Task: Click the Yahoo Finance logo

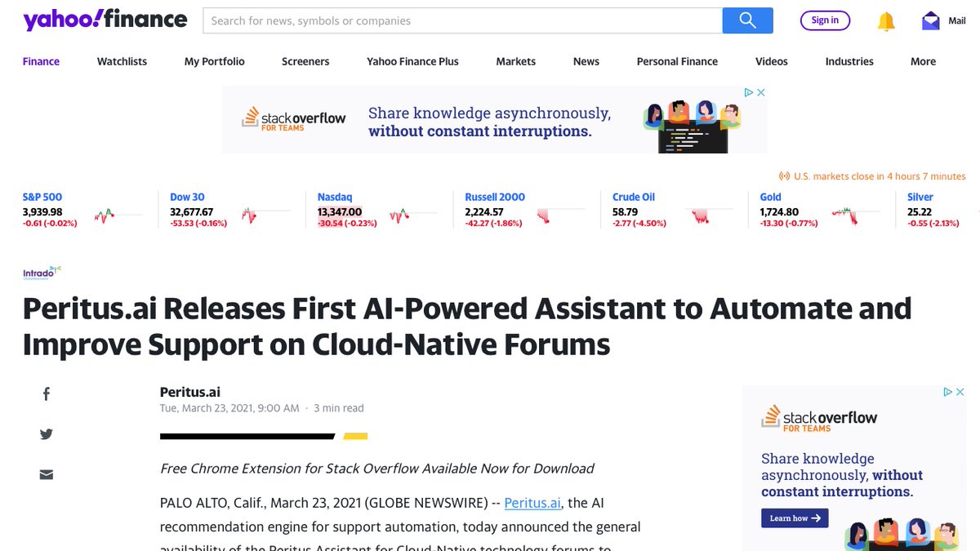Action: pyautogui.click(x=105, y=20)
